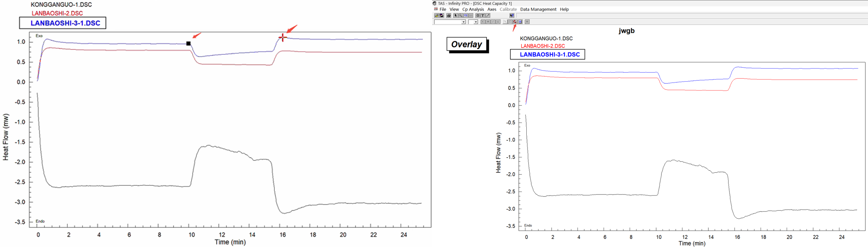
Task: Click the context help pointer icon
Action: coord(512,15)
